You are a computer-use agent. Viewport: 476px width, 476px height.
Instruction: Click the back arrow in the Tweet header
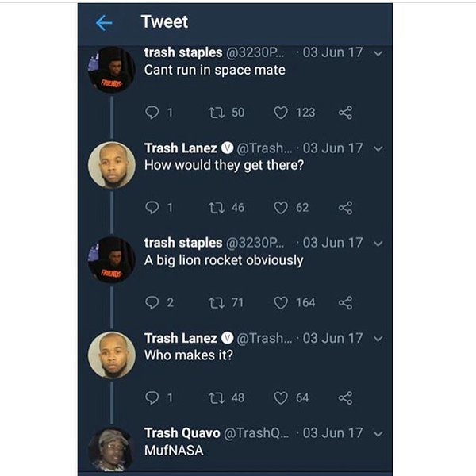click(x=103, y=23)
